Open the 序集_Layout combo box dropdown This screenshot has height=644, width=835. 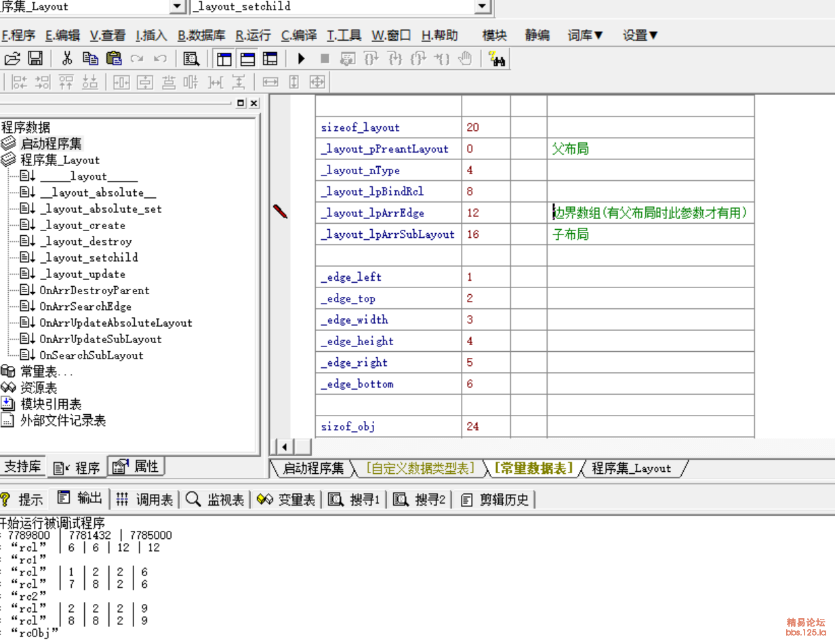click(176, 7)
